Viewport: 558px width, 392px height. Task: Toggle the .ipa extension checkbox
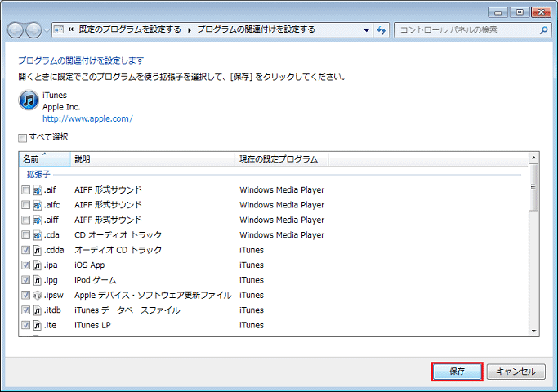pyautogui.click(x=25, y=265)
